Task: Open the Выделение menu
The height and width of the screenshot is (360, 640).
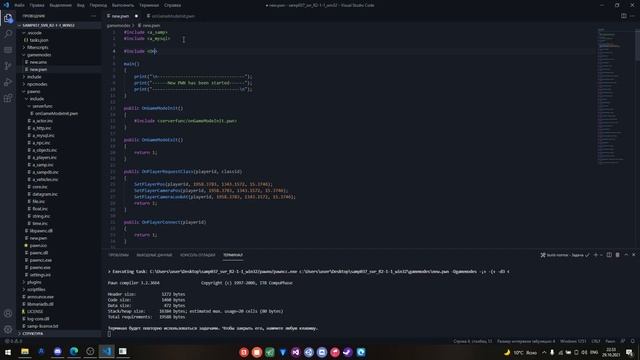Action: click(x=60, y=5)
